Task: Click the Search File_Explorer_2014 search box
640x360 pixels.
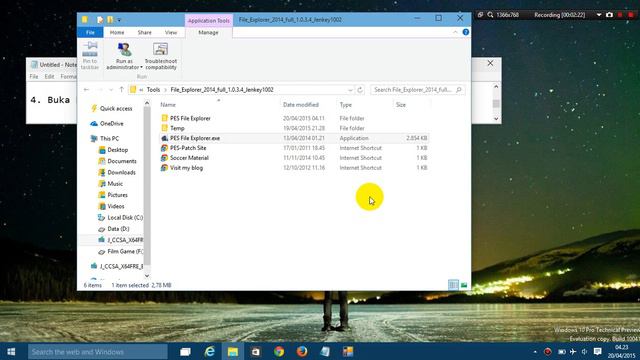Action: [x=417, y=90]
